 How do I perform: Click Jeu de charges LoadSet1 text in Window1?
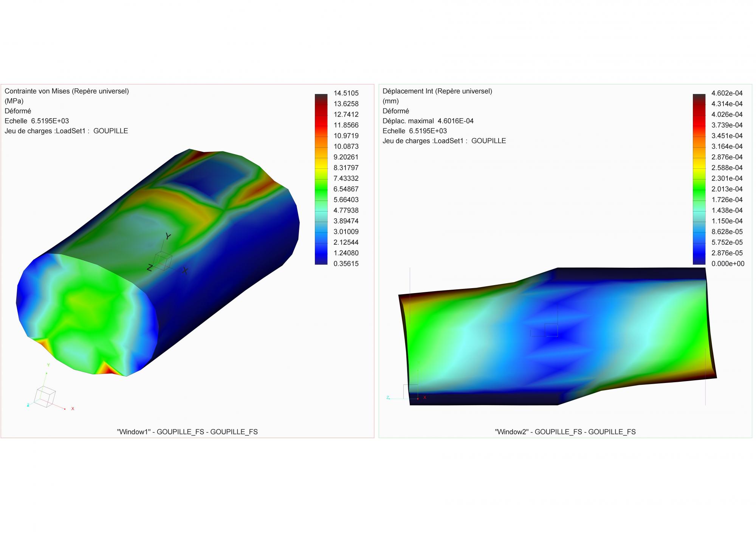(x=66, y=131)
